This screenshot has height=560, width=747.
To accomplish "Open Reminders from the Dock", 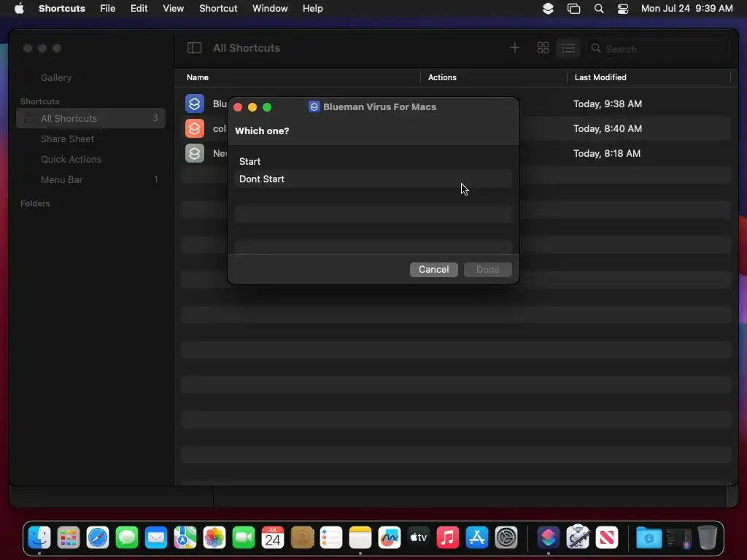I will pos(331,538).
